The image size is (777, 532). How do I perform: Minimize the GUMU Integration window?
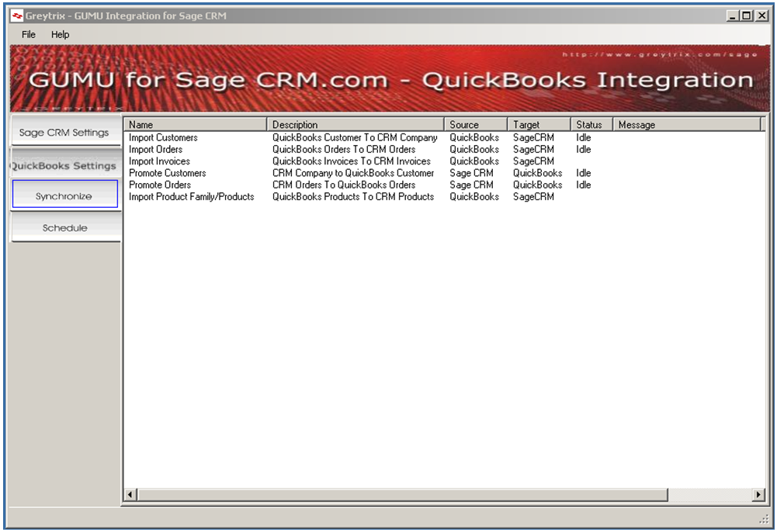pyautogui.click(x=733, y=16)
